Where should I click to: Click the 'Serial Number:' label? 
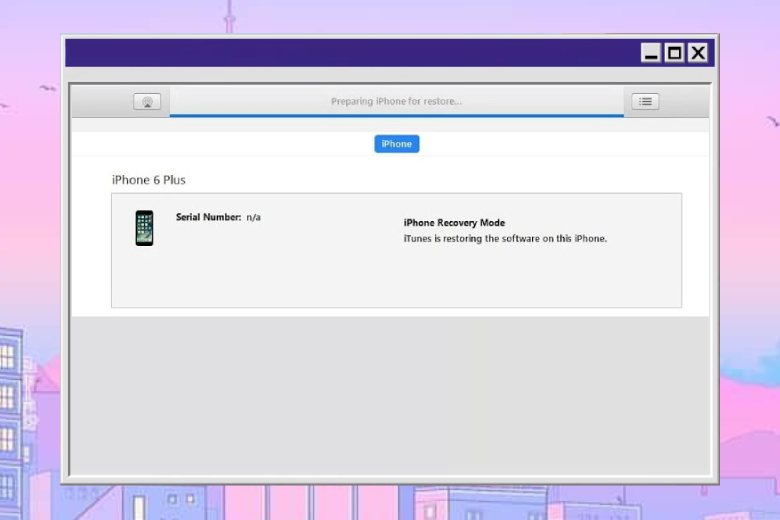pyautogui.click(x=208, y=217)
